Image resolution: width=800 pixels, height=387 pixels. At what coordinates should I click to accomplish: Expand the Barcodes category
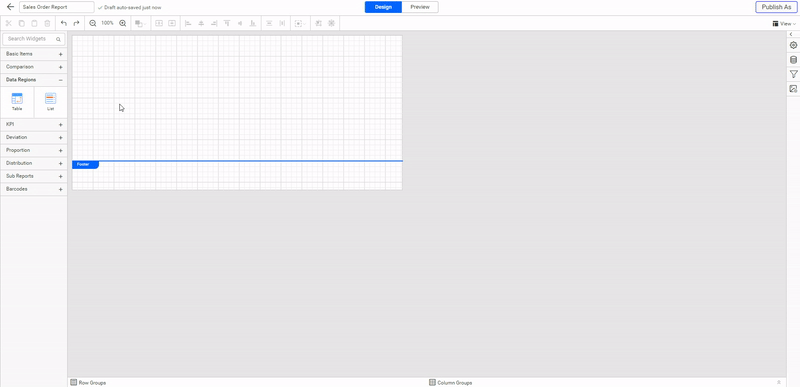pos(33,189)
